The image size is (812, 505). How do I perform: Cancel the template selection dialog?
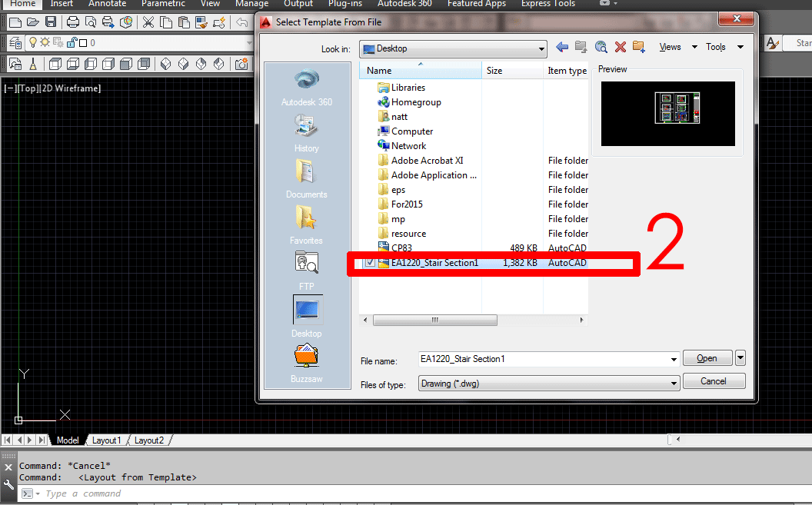714,380
